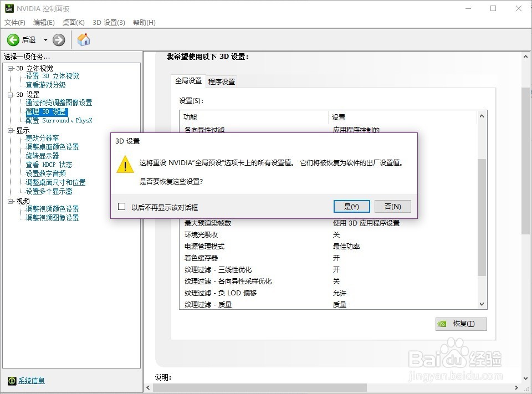The width and height of the screenshot is (532, 394).
Task: Select 纹理过滤 - 各向异性采样优化 row
Action: point(328,282)
